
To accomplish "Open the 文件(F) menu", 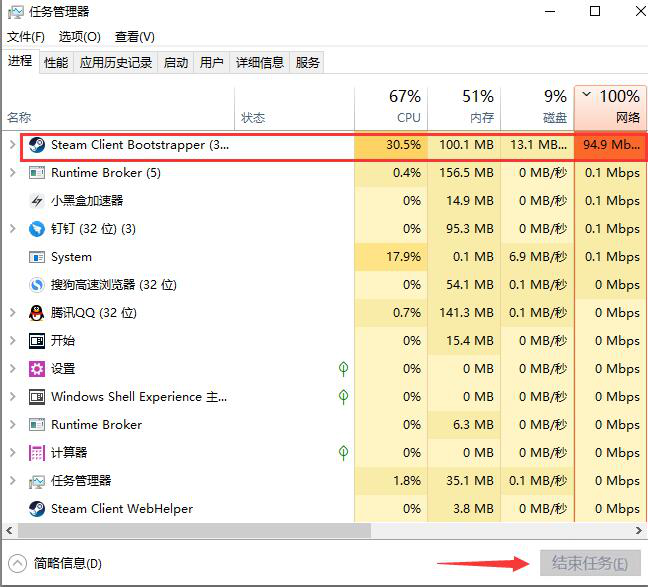I will coord(26,37).
